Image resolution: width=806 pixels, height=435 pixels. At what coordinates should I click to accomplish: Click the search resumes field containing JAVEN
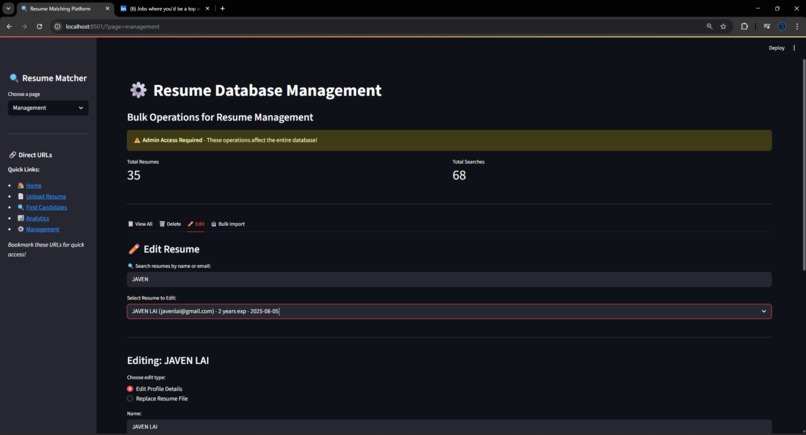[449, 279]
